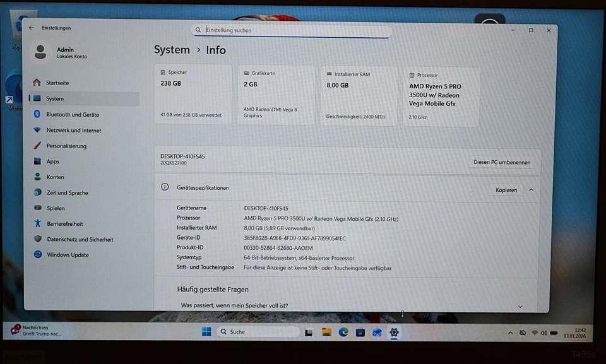Click the Gerätespezifikationen info icon
This screenshot has width=606, height=364.
point(165,187)
